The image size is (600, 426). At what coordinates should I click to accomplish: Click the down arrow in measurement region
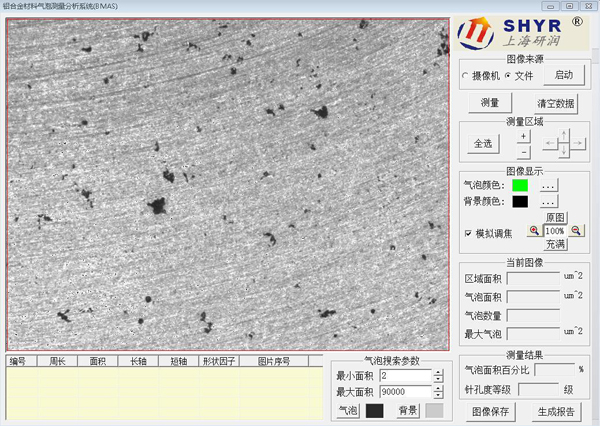[x=563, y=152]
